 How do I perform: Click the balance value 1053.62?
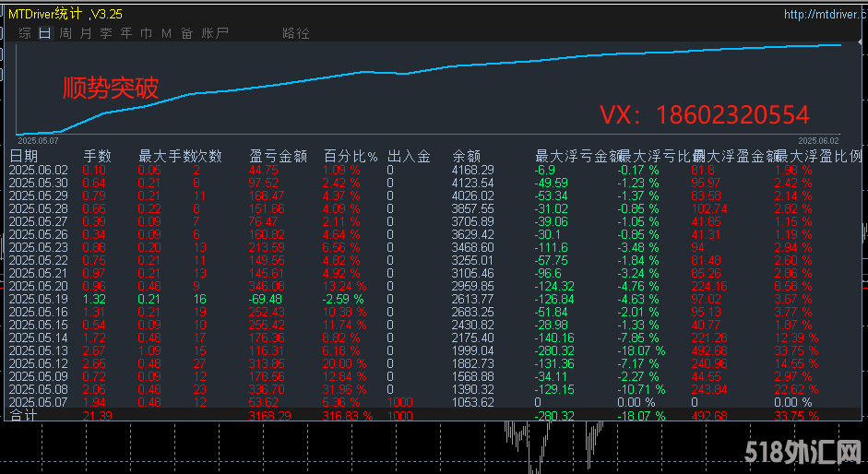pos(473,402)
